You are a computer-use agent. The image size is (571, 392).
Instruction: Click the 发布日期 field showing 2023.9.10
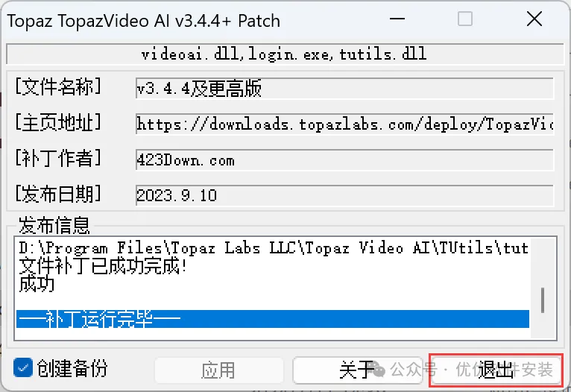[x=344, y=195]
